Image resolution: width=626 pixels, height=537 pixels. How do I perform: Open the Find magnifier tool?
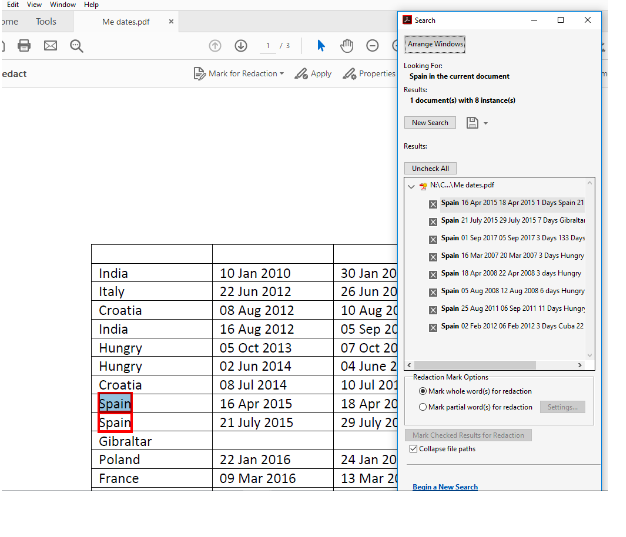click(77, 46)
